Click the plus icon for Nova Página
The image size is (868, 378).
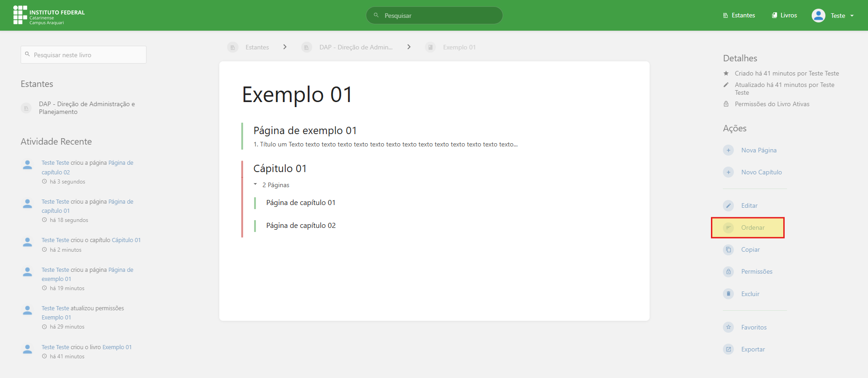[728, 150]
